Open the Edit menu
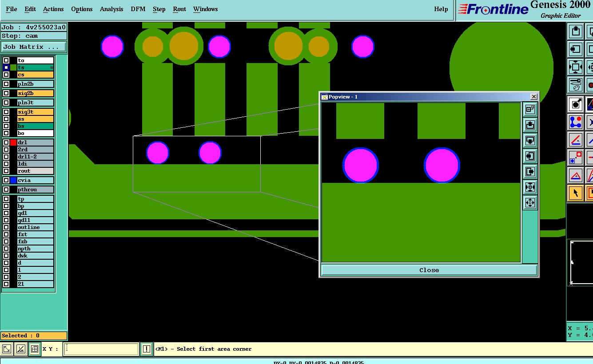Screen dimensions: 593x364 click(x=30, y=9)
